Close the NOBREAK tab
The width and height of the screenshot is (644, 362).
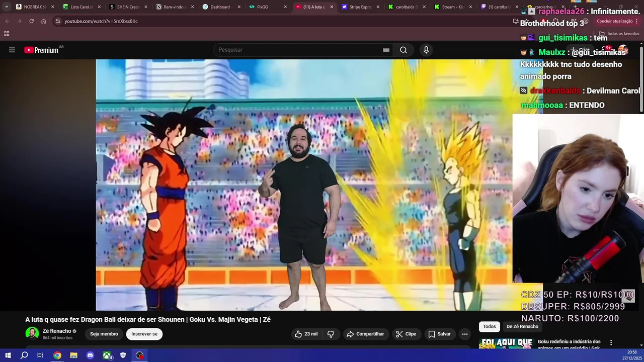coord(52,7)
